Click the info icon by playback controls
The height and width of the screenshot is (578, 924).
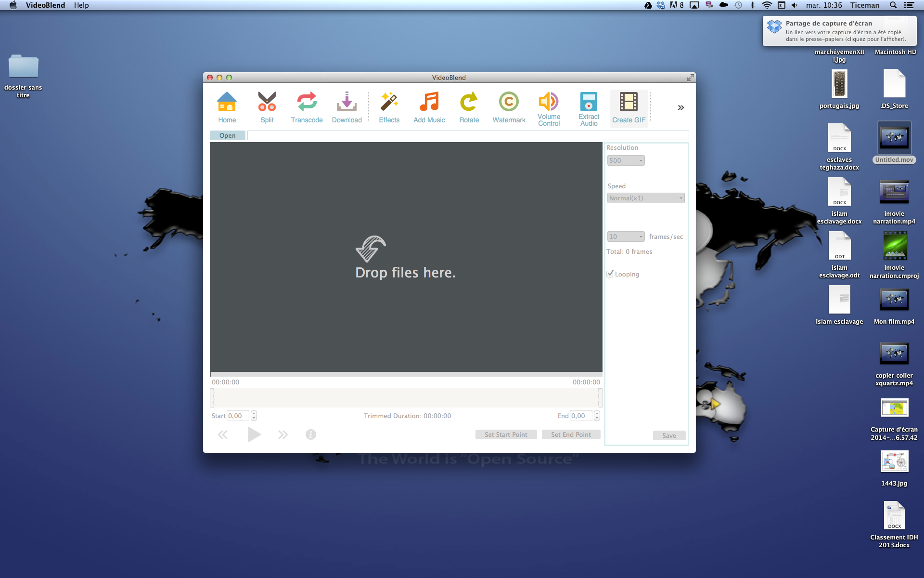coord(311,434)
